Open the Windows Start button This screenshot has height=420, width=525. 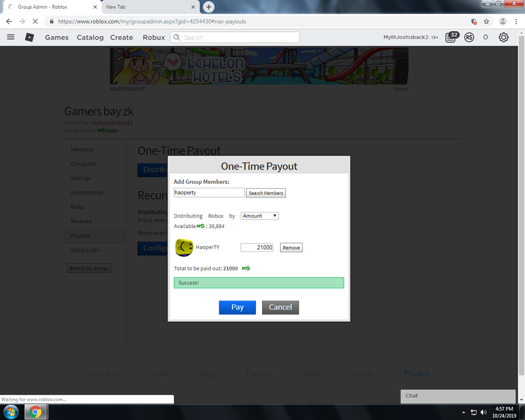(x=11, y=412)
